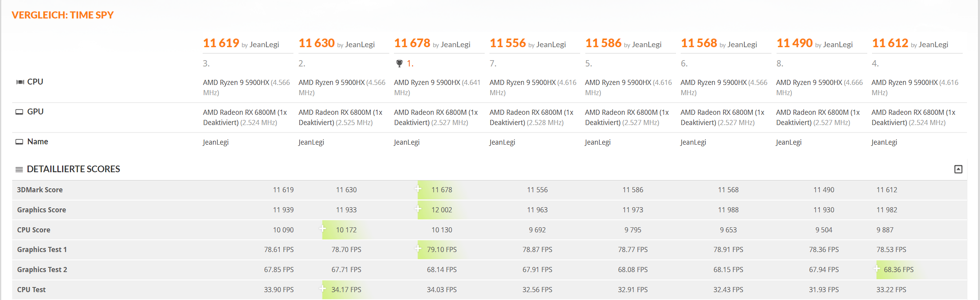Click the 9 795 CPU score value
The image size is (980, 300).
click(633, 230)
